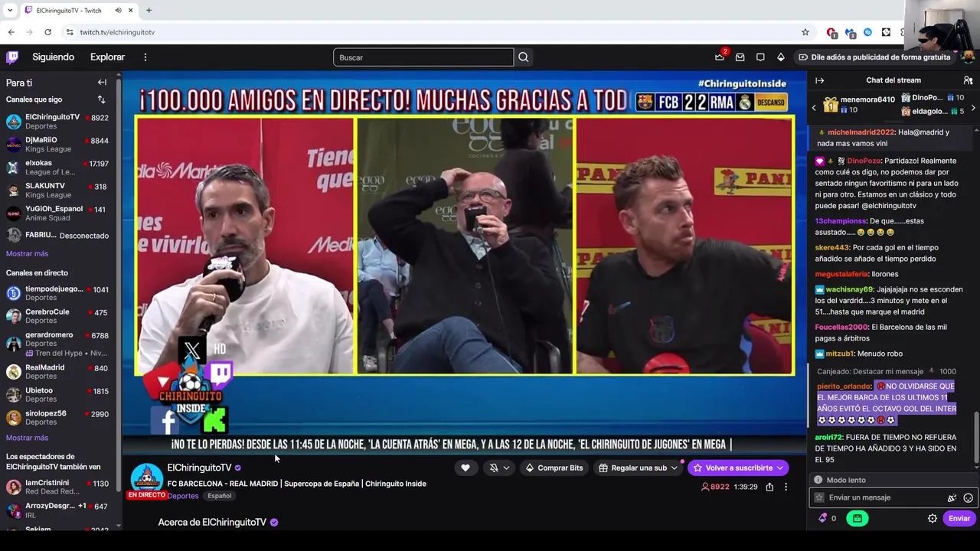Click Comprar Bits button
The height and width of the screenshot is (551, 980).
tap(554, 468)
